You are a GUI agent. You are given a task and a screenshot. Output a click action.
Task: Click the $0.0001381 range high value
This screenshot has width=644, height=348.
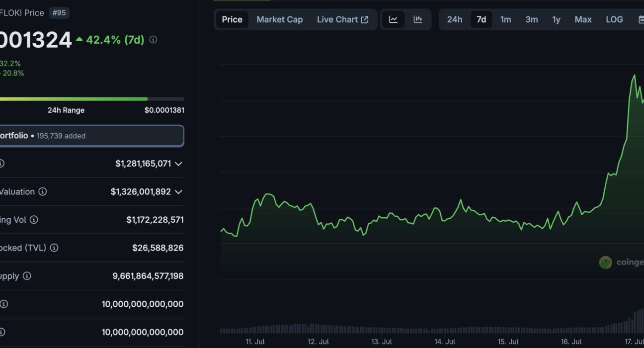point(164,110)
